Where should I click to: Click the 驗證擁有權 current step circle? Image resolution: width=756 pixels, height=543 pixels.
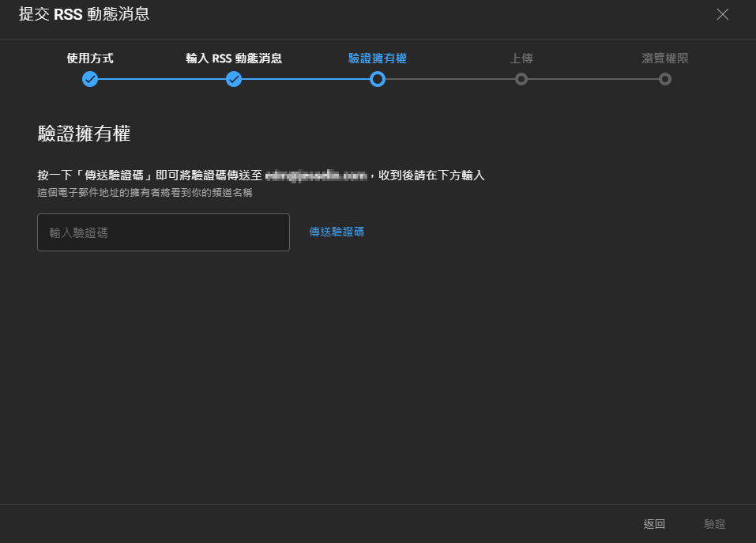[378, 79]
